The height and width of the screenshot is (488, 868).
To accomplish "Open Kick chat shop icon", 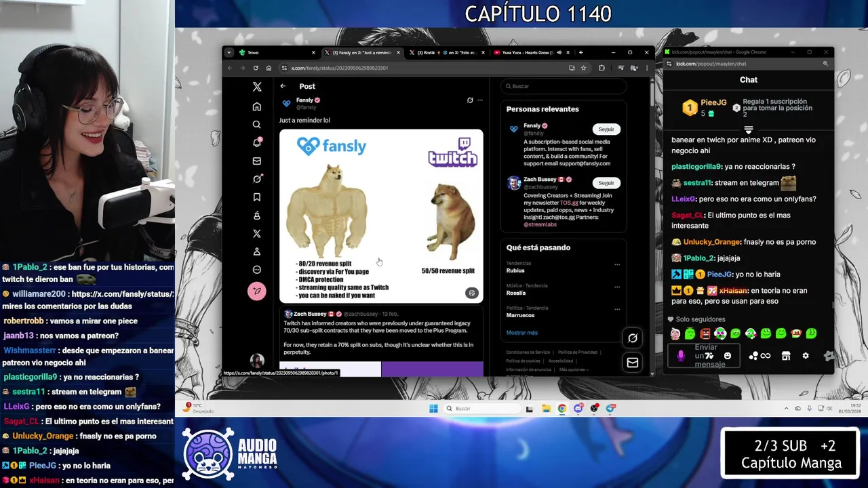I will (786, 356).
